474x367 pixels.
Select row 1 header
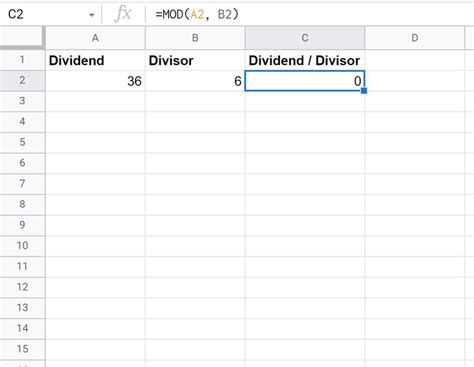[22, 60]
